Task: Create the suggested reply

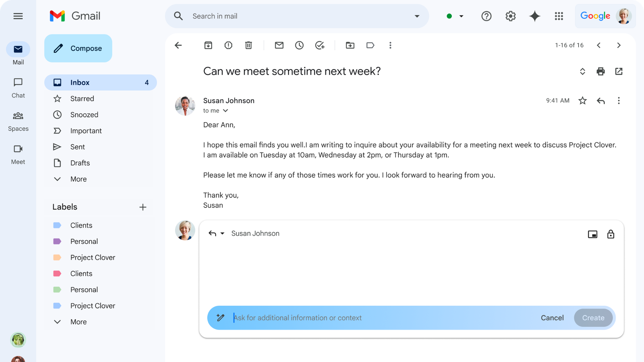Action: point(593,318)
